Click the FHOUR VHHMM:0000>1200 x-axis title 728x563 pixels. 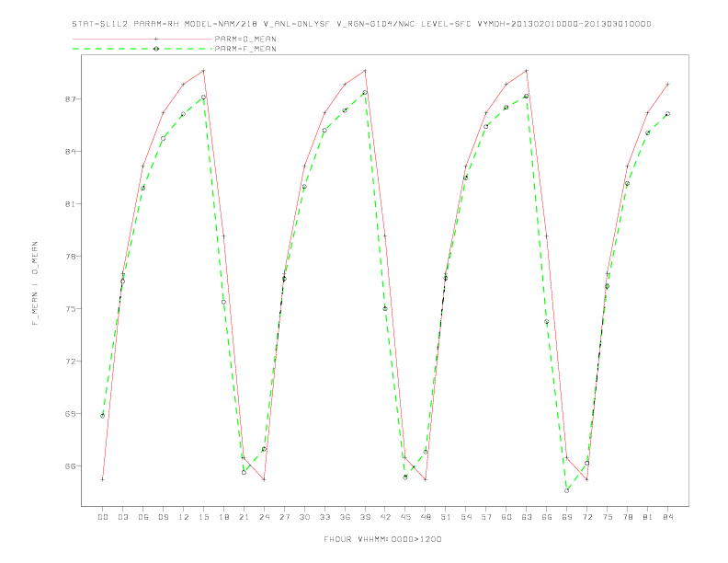pyautogui.click(x=382, y=539)
